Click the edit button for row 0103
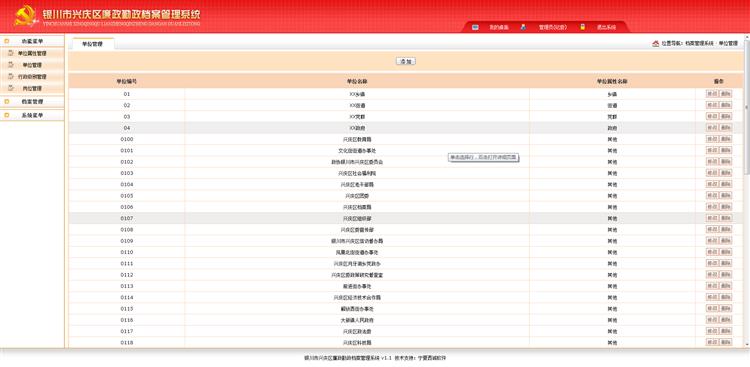 (x=712, y=173)
